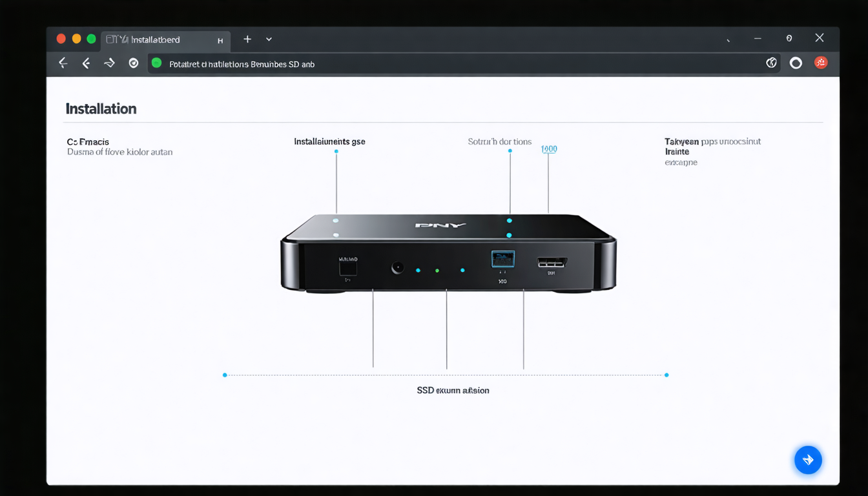
Task: Click the '1000' blue link label
Action: pos(549,149)
